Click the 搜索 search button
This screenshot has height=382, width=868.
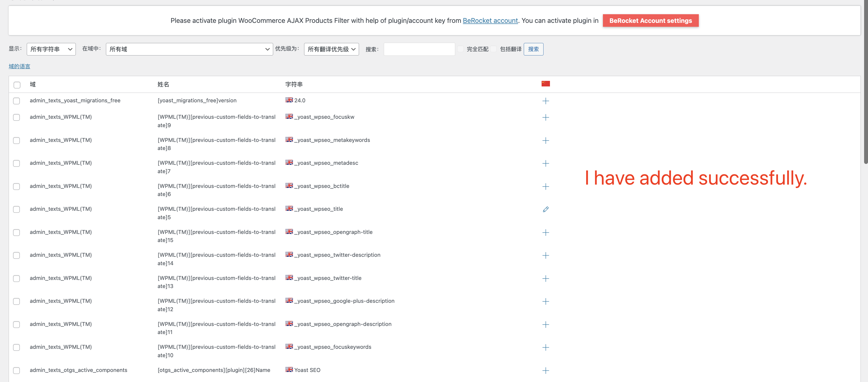[534, 49]
